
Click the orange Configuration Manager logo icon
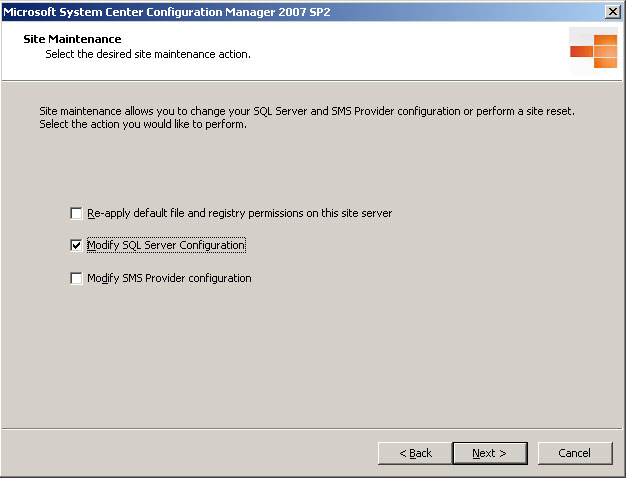click(594, 51)
